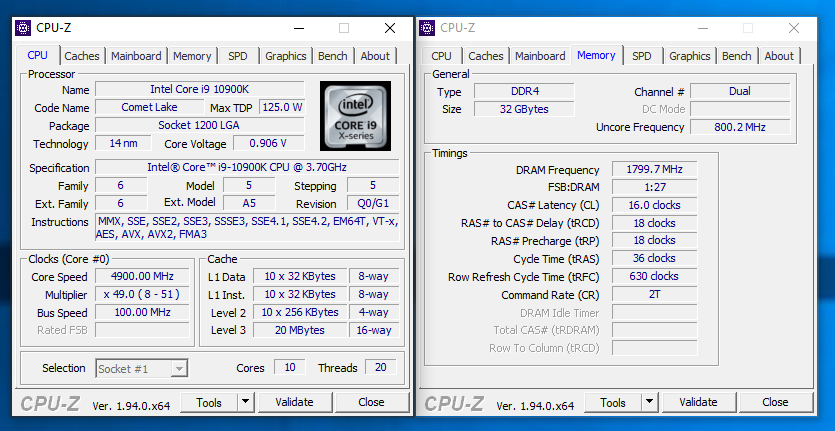Image resolution: width=835 pixels, height=431 pixels.
Task: Click the Command Rate value 2T
Action: click(654, 294)
